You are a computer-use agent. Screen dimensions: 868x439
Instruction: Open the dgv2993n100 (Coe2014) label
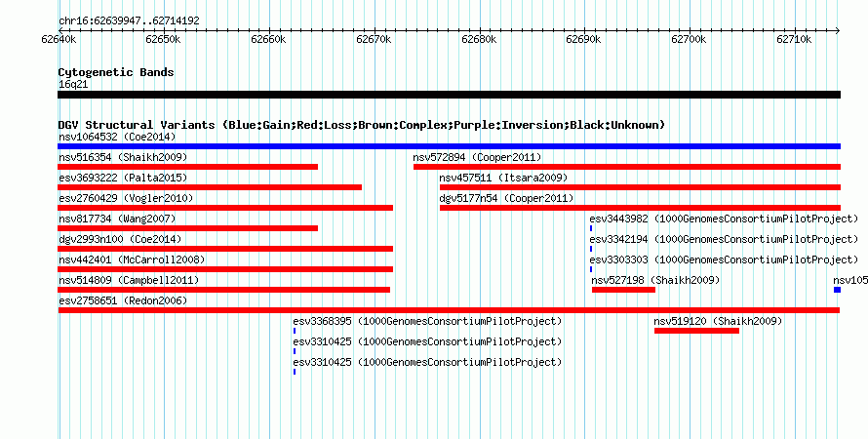coord(120,239)
